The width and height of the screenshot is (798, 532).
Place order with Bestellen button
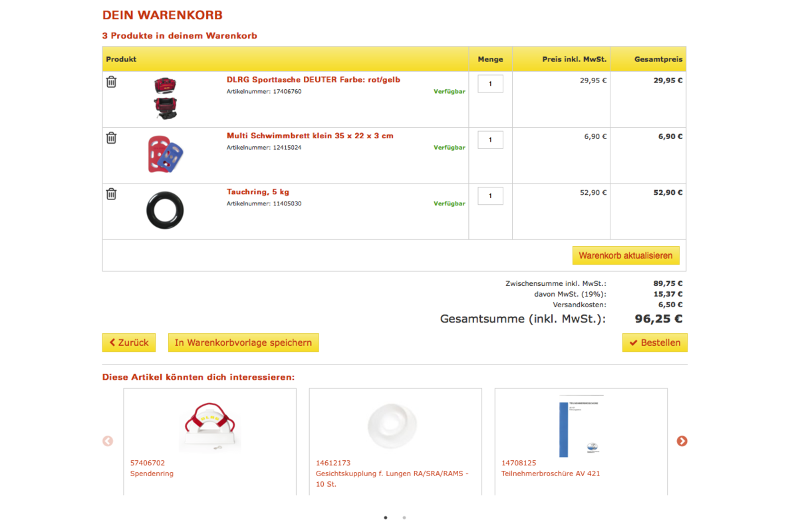click(x=655, y=342)
